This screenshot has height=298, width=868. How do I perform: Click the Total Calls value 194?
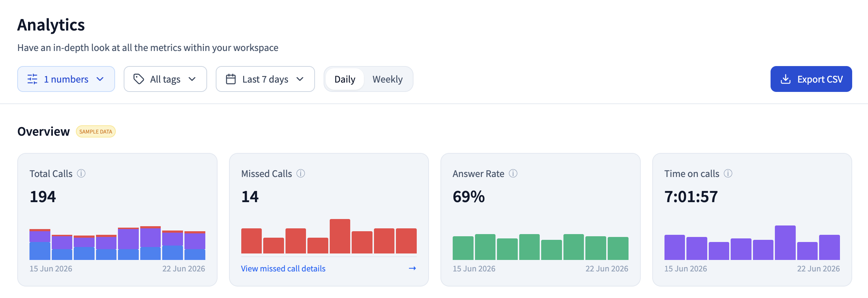point(43,197)
